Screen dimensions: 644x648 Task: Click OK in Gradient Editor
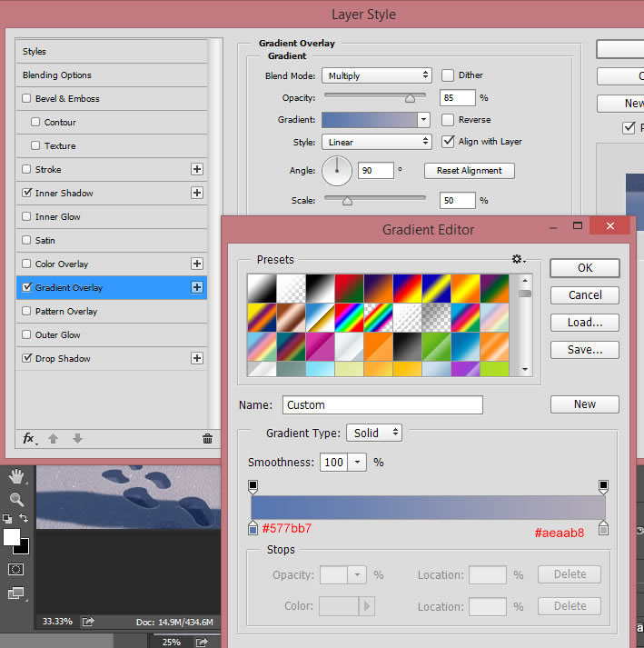coord(584,268)
